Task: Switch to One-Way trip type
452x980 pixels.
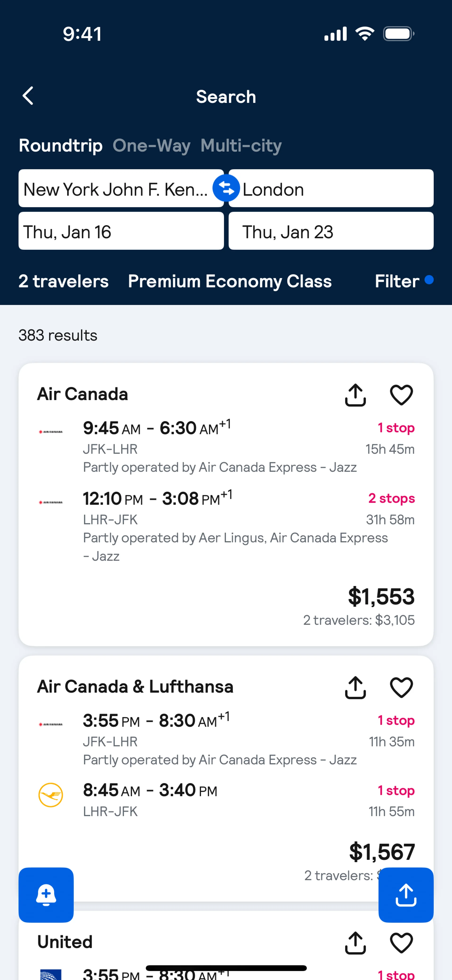Action: pos(151,146)
